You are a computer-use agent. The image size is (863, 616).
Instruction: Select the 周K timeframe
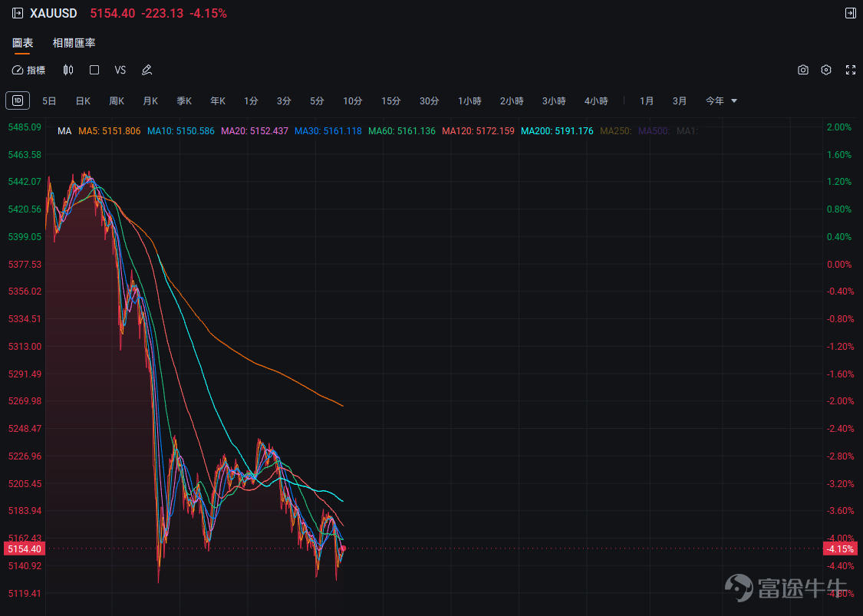[x=117, y=100]
